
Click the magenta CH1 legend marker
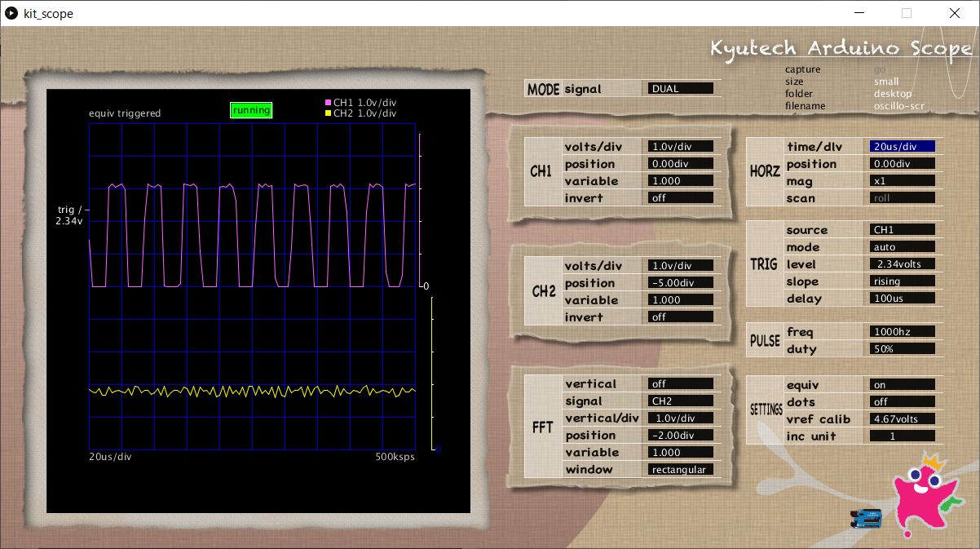click(x=328, y=103)
